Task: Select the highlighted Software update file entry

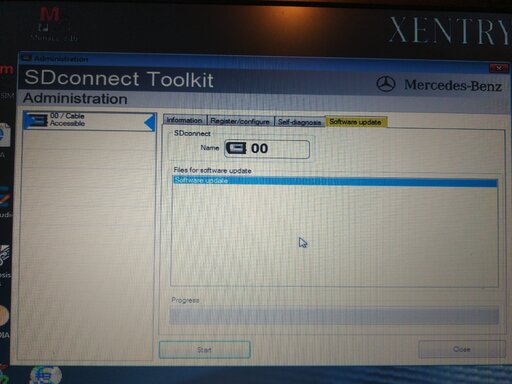Action: (x=335, y=181)
